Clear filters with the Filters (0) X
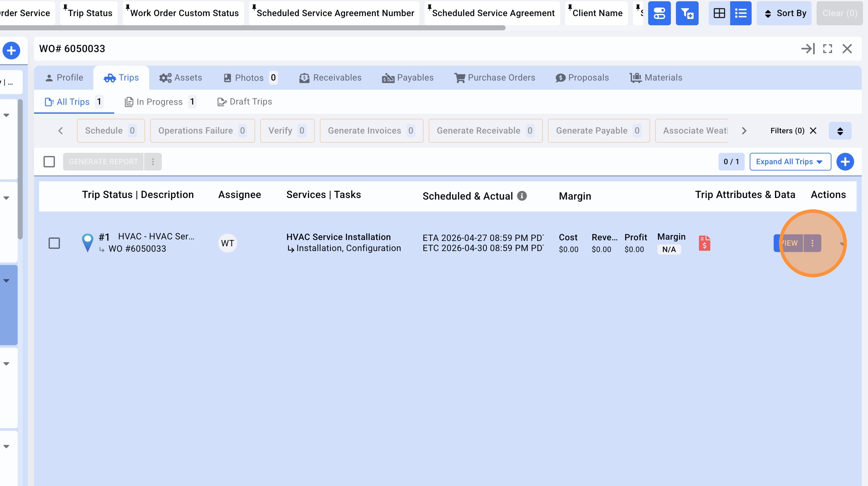The image size is (868, 486). point(813,131)
